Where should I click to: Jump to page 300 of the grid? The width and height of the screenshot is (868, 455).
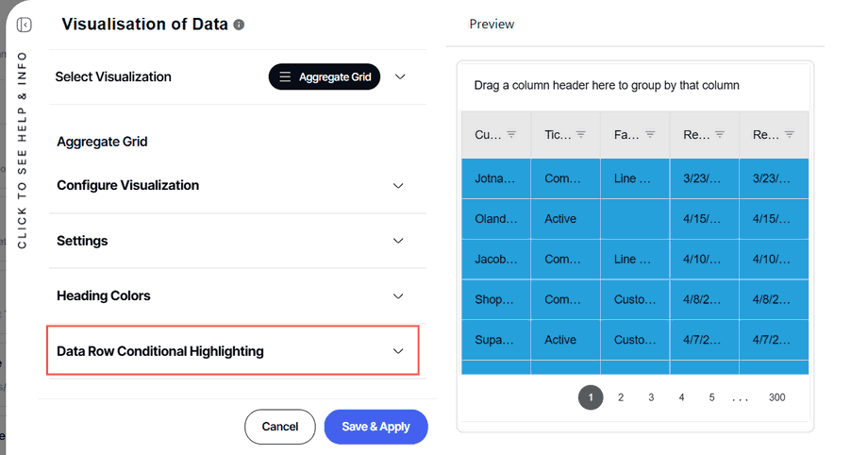pyautogui.click(x=776, y=398)
